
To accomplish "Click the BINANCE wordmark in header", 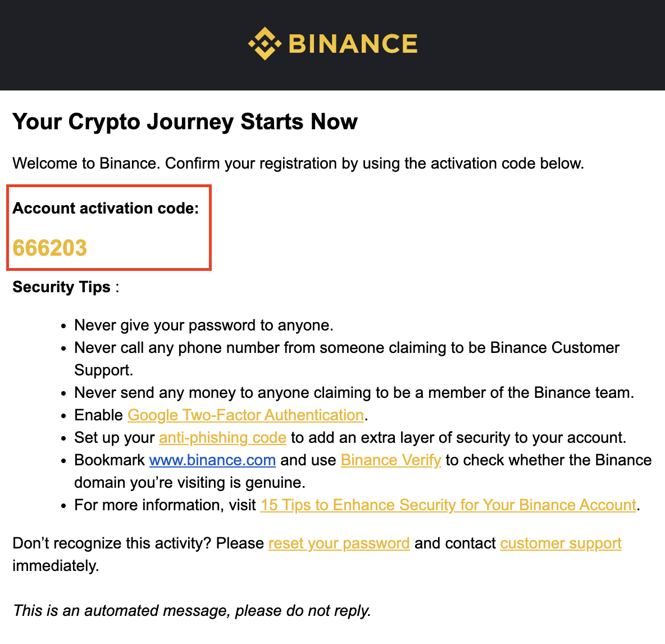I will (353, 44).
